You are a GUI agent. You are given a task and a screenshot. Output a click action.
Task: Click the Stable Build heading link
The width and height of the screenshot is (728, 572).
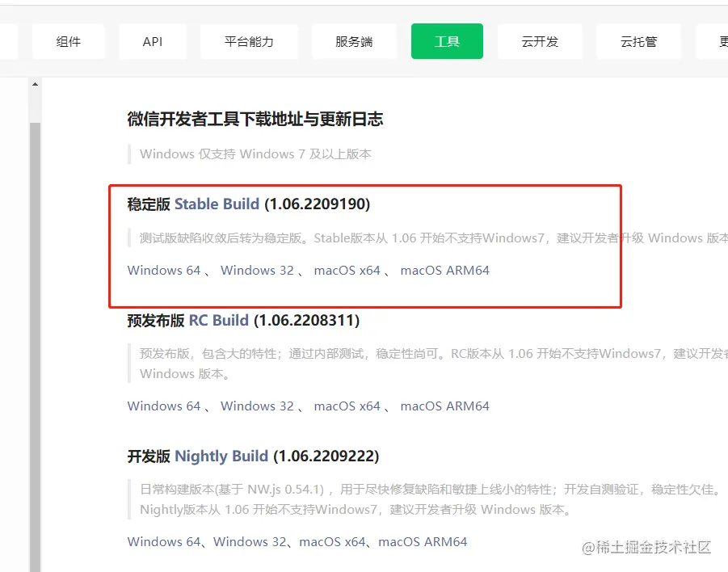[x=217, y=204]
